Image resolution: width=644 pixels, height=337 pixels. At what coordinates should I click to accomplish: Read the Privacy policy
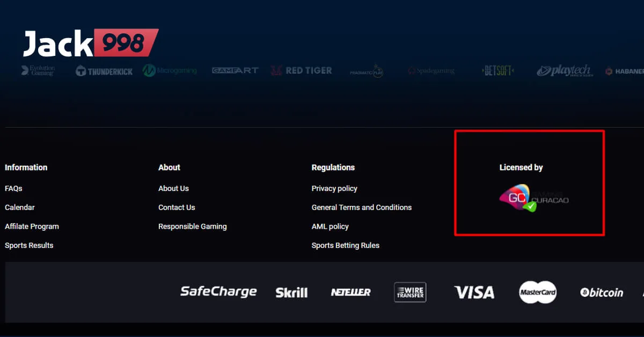point(334,188)
